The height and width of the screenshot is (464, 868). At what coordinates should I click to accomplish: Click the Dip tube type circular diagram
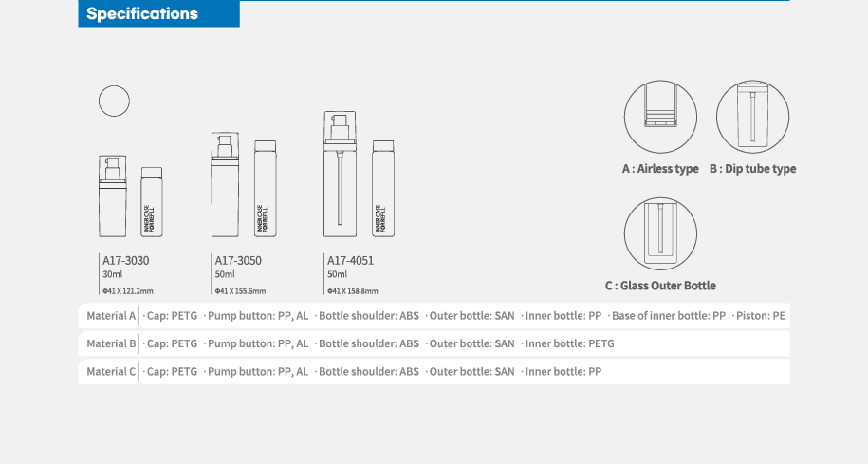click(x=753, y=117)
